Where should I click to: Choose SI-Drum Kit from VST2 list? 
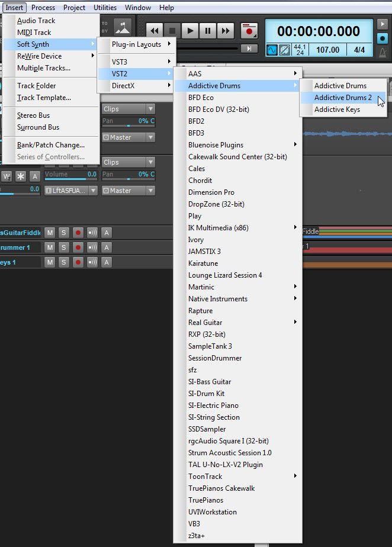click(x=206, y=394)
